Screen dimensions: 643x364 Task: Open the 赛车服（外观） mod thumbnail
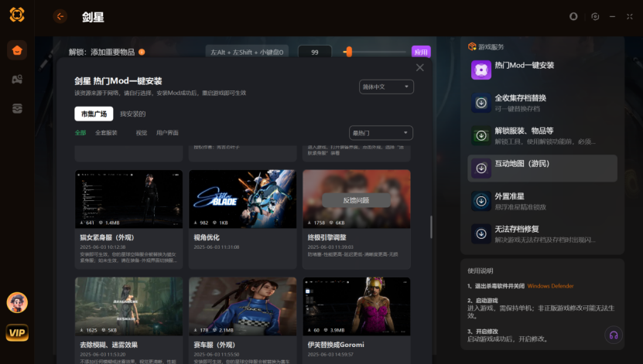[x=243, y=306]
